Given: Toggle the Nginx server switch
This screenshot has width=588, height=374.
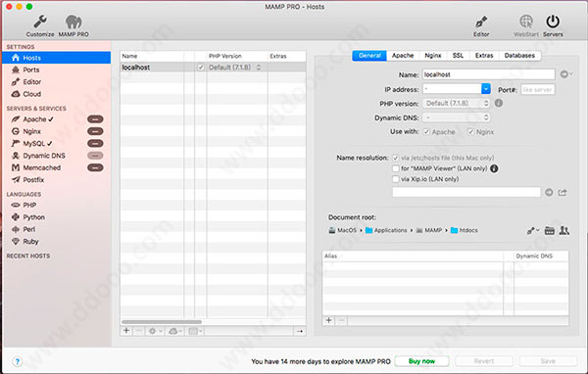Looking at the screenshot, I should click(95, 131).
